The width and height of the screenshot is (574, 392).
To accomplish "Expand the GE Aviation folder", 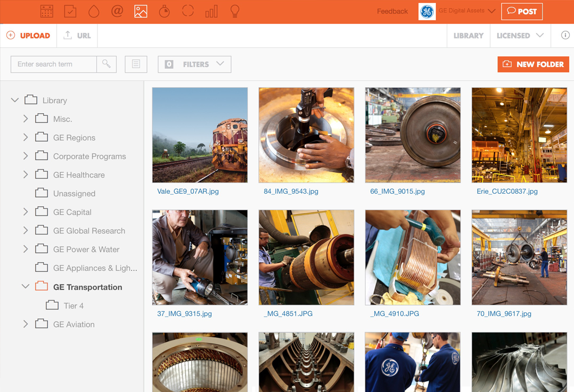I will [x=25, y=324].
